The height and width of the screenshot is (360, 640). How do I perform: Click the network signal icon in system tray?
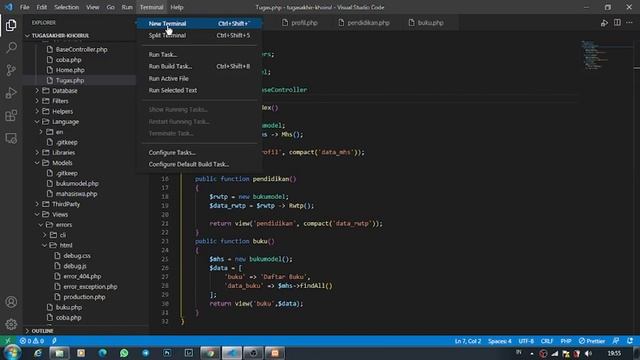(555, 353)
